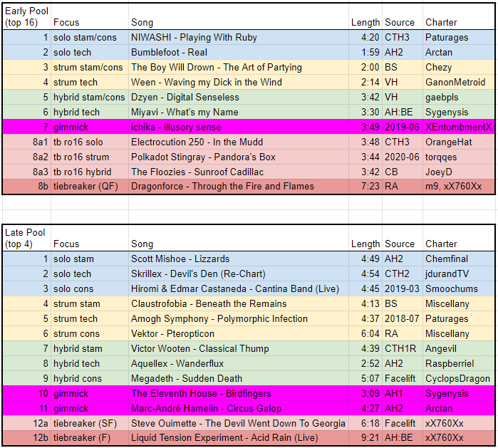This screenshot has height=448, width=498.
Task: Select the 'Aquellex - Wanderflux' cell
Action: (x=239, y=363)
